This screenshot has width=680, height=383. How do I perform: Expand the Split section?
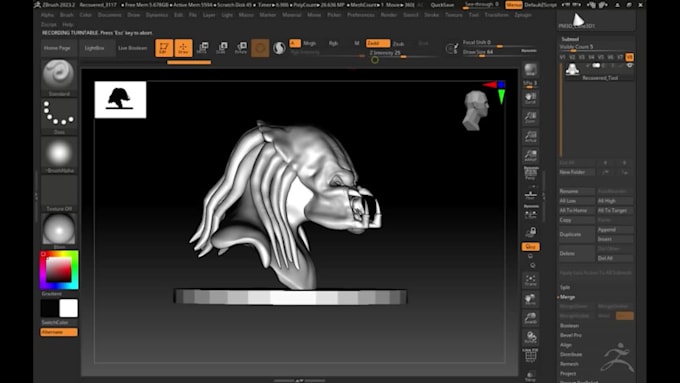(x=565, y=287)
